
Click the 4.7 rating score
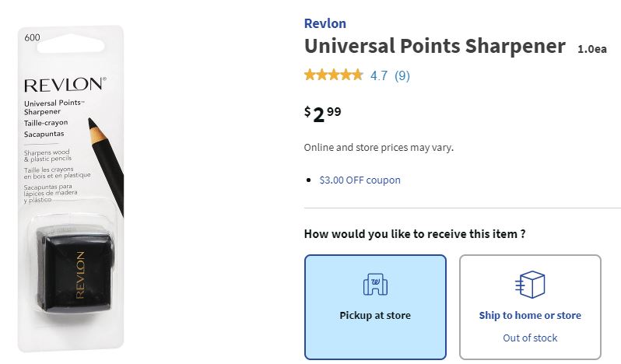(x=379, y=75)
